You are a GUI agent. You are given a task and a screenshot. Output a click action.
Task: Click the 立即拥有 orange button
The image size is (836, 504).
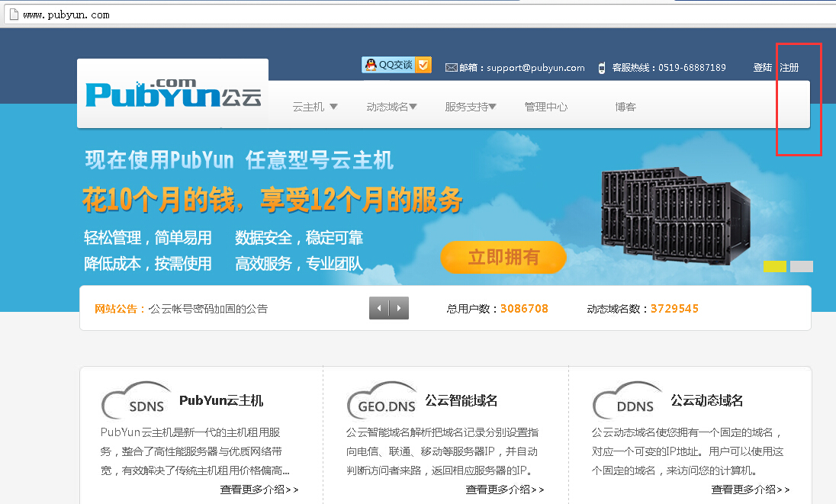(x=503, y=257)
